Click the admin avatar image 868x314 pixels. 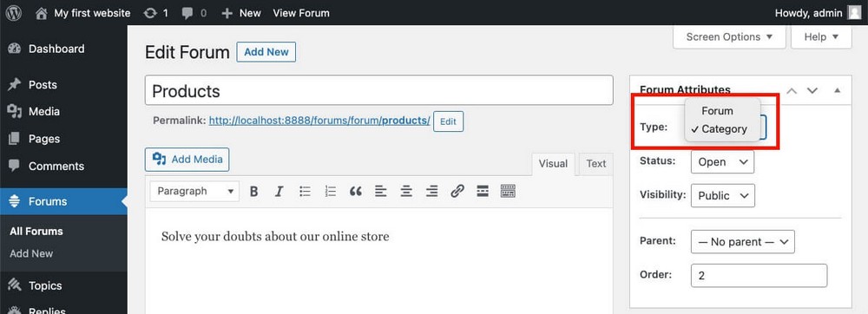(x=855, y=13)
